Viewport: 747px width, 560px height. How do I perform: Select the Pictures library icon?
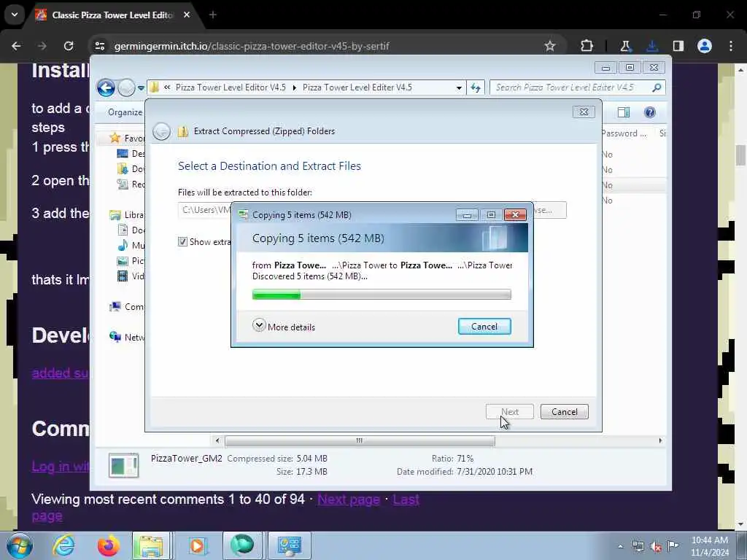123,261
